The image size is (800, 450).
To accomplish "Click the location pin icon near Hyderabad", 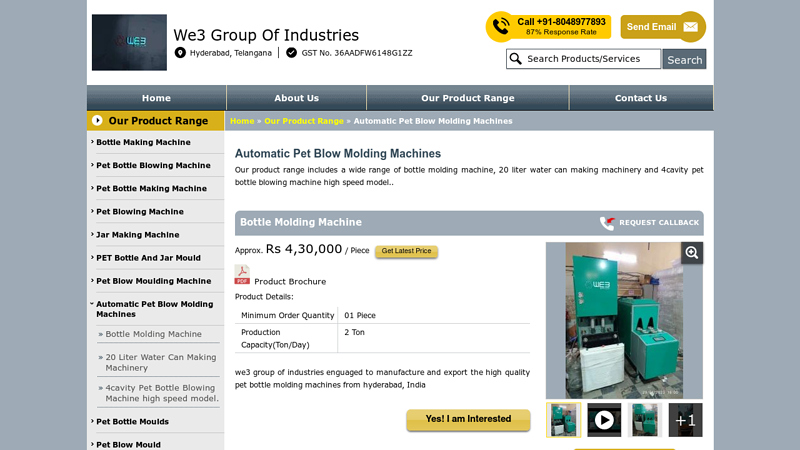I will pyautogui.click(x=180, y=53).
